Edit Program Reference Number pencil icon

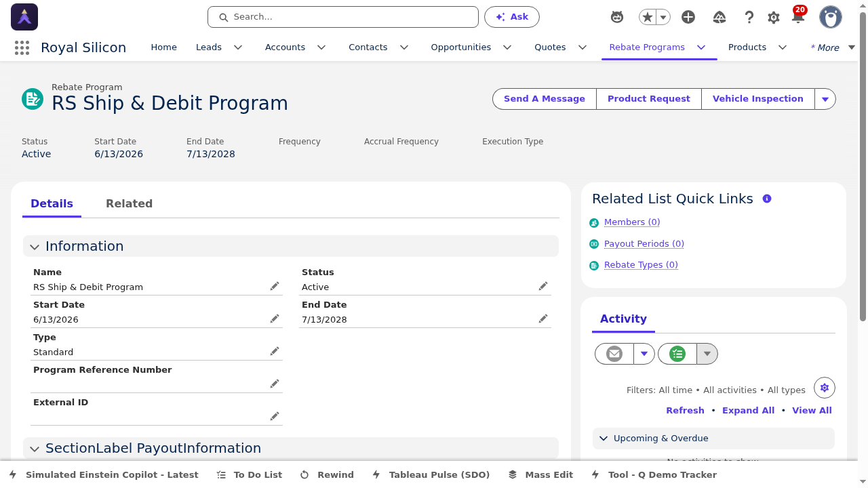(275, 384)
